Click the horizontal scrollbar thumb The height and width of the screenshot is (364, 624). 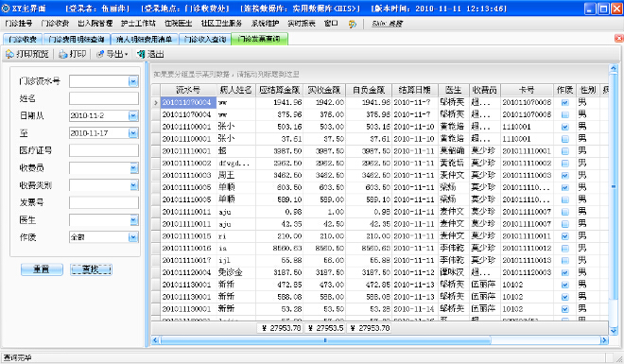(325, 340)
